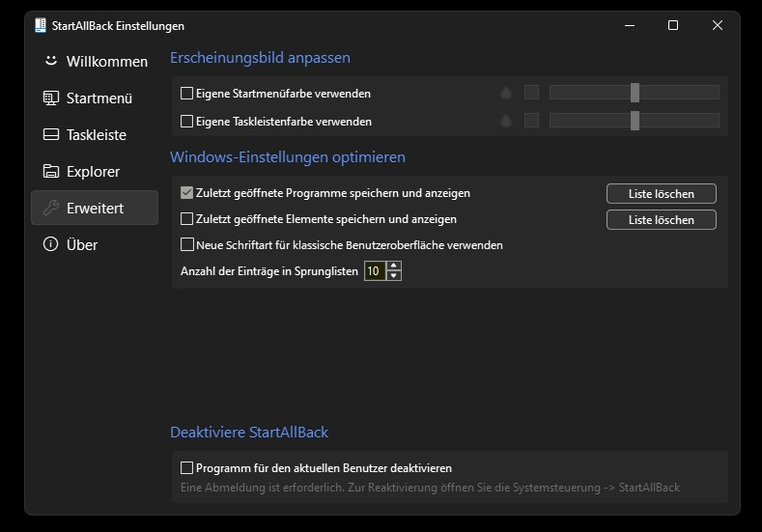
Task: Go to the Taskleiste settings
Action: point(95,134)
